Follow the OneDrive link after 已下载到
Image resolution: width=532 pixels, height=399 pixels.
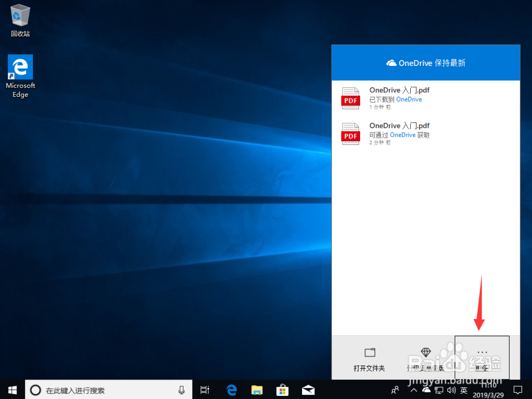pos(409,99)
